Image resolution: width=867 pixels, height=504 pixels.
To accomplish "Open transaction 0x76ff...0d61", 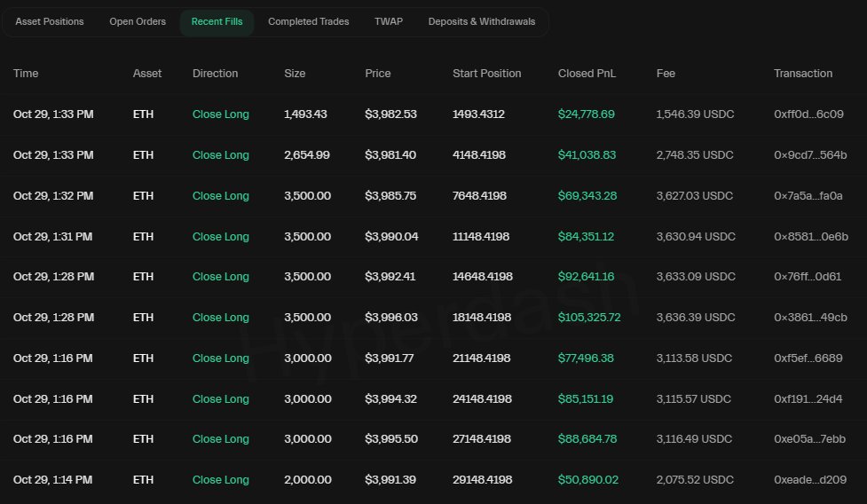I will 808,277.
